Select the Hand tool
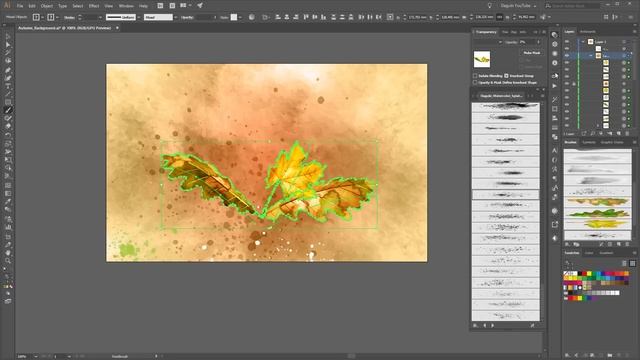The image size is (640, 360). 8,253
